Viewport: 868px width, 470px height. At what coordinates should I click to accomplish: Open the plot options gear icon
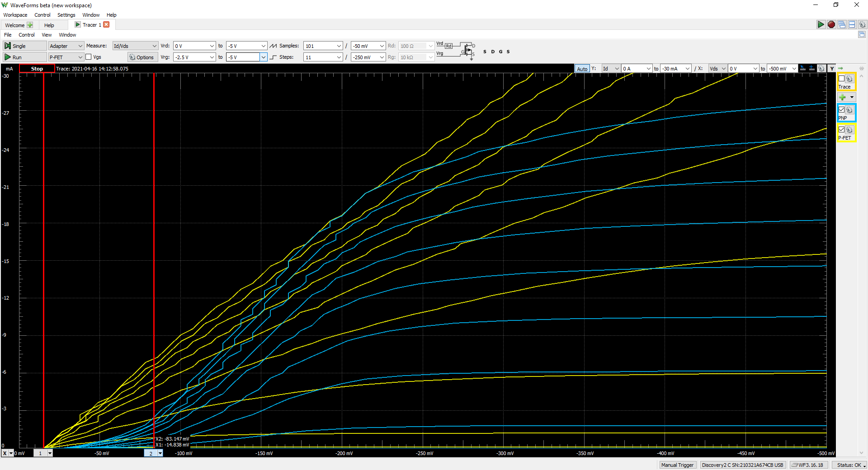pyautogui.click(x=821, y=69)
